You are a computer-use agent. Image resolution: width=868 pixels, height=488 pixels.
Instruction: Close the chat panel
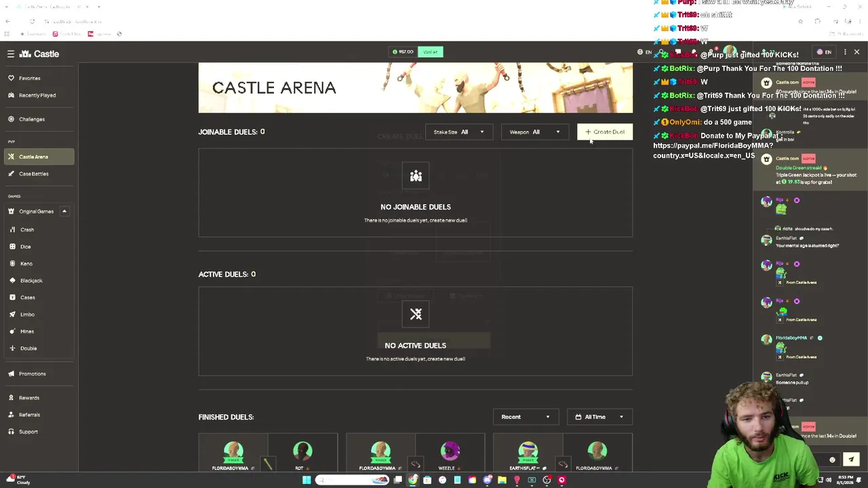[856, 52]
